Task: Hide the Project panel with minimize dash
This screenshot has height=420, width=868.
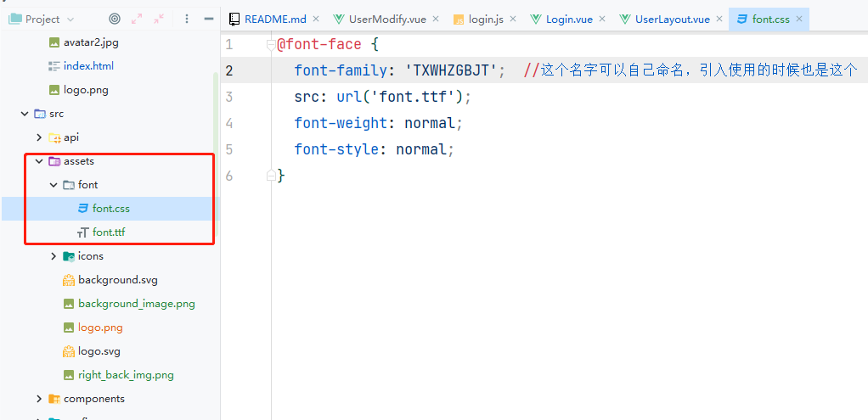Action: [209, 19]
